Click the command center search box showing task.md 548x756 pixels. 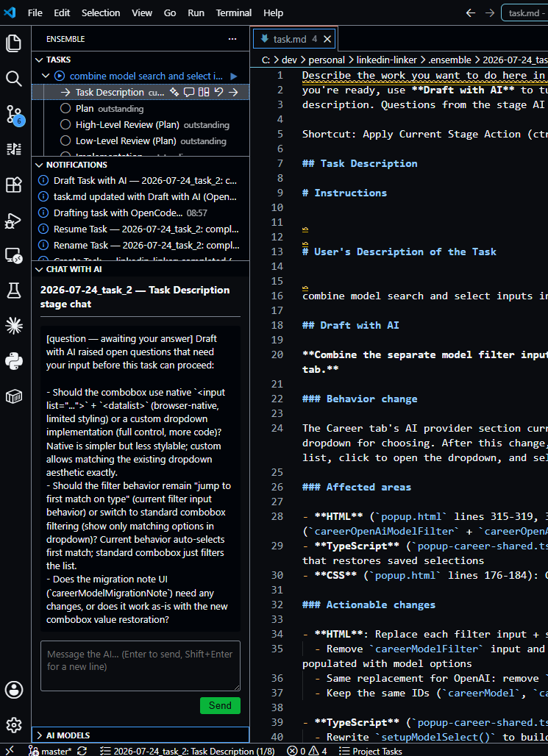[525, 13]
